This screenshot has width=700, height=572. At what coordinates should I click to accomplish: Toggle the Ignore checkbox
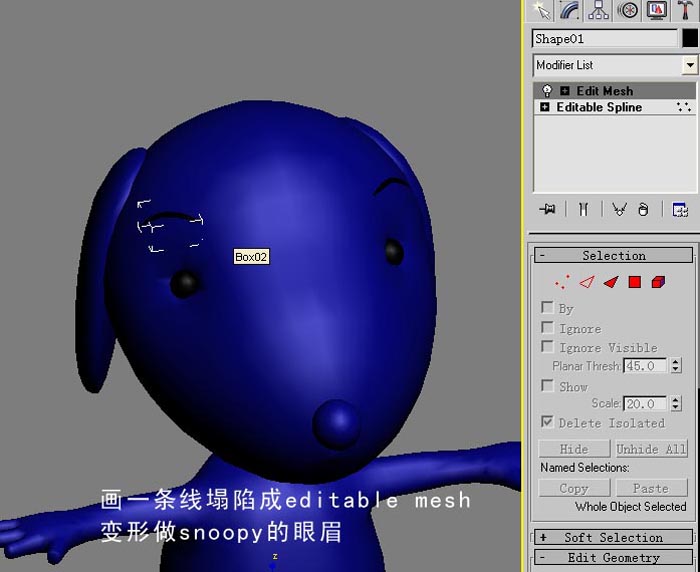(547, 327)
